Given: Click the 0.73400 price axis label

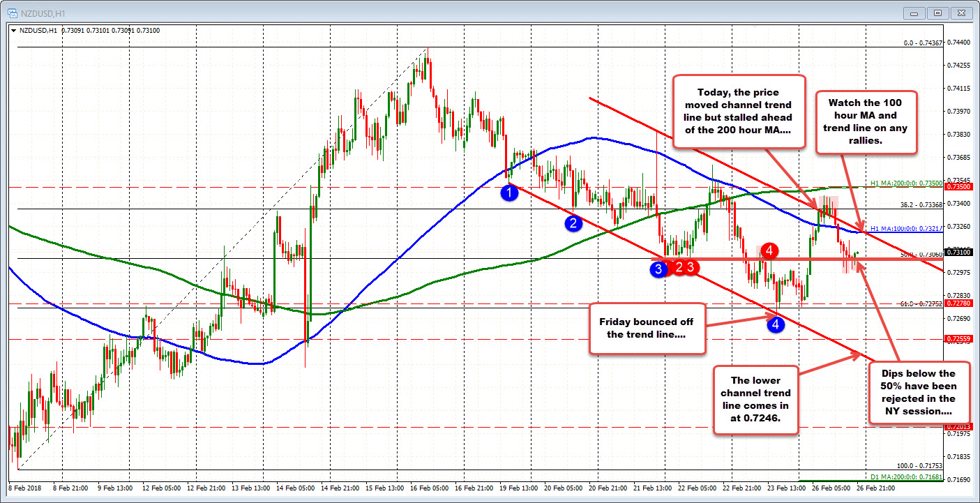Looking at the screenshot, I should click(x=960, y=203).
